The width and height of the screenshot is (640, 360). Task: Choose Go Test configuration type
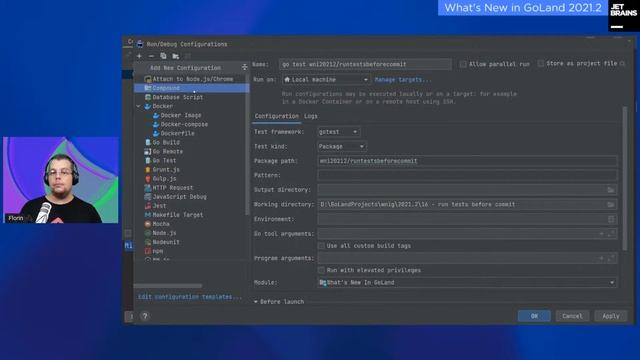[164, 160]
